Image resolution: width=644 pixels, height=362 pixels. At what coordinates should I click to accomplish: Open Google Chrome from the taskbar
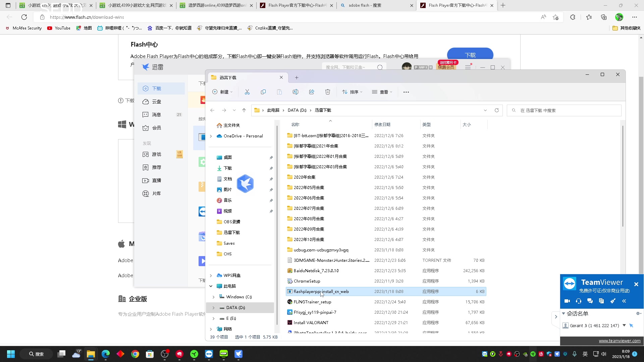click(x=135, y=354)
